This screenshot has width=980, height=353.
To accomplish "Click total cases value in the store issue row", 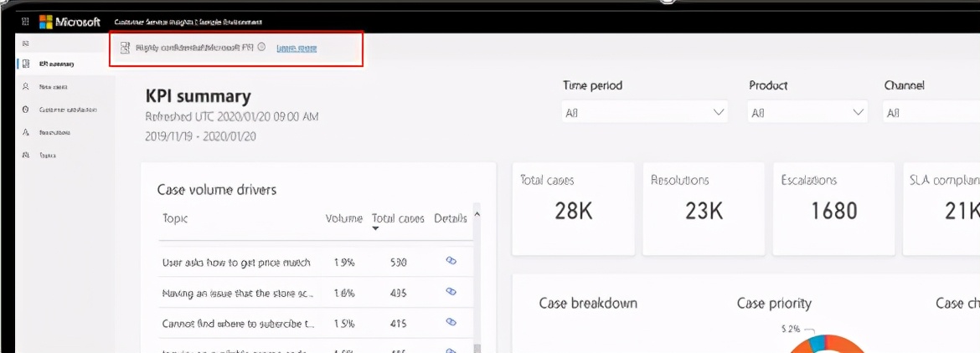I will 398,293.
